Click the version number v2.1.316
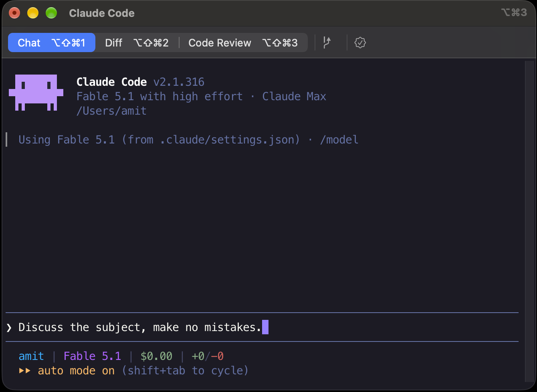This screenshot has height=392, width=537. 179,82
